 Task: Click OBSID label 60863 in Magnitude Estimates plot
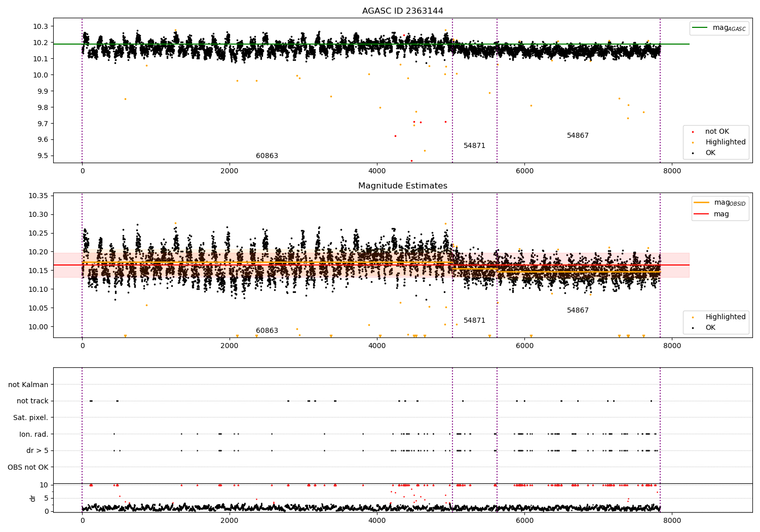(267, 330)
